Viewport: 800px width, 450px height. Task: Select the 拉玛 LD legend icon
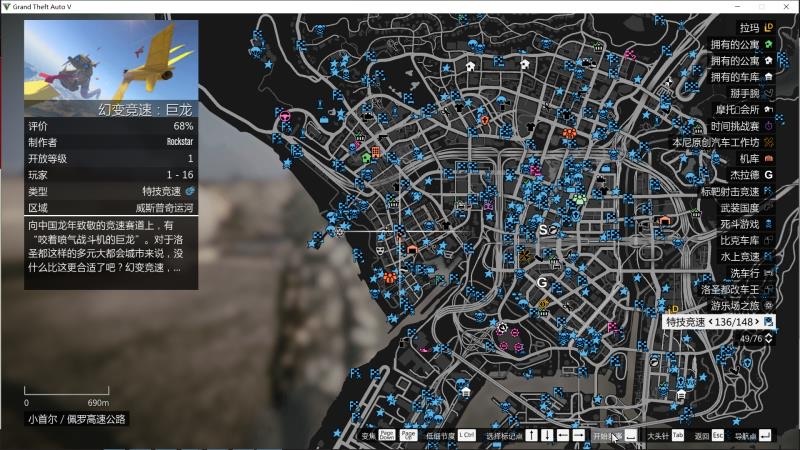point(768,28)
